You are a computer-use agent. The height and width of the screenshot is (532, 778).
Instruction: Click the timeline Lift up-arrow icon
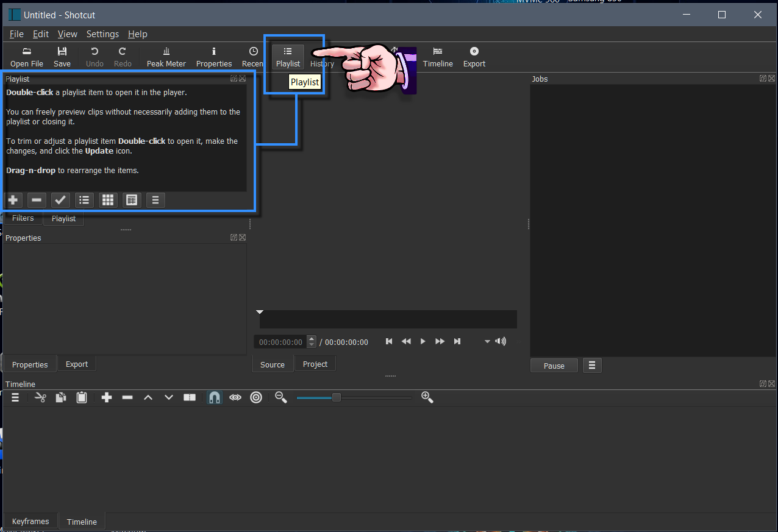148,397
